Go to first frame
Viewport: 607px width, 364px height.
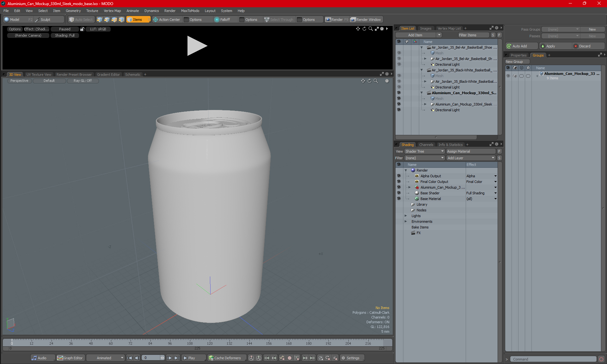(x=129, y=358)
